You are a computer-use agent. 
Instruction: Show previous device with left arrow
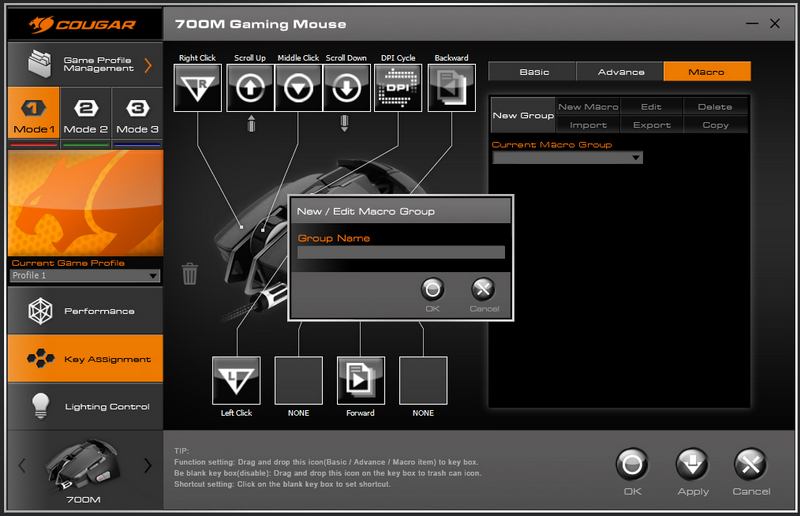21,465
